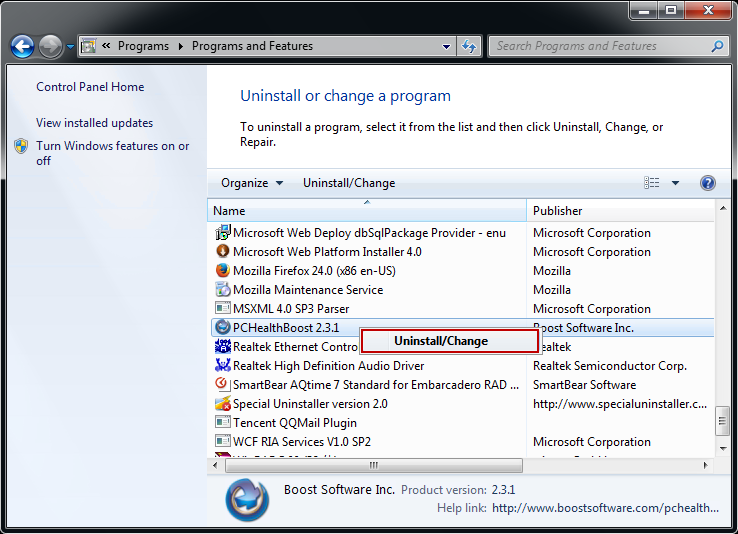738x534 pixels.
Task: Click the Mozilla Firefox icon
Action: tap(223, 271)
